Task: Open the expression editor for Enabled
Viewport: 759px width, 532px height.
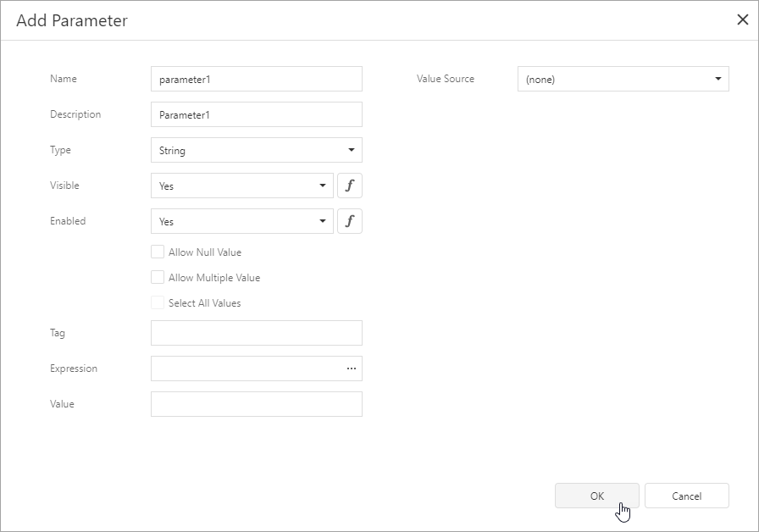Action: [x=350, y=221]
